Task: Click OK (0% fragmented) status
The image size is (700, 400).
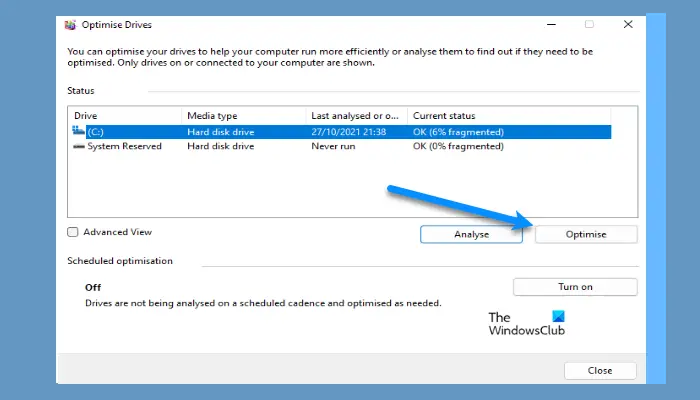Action: 458,146
